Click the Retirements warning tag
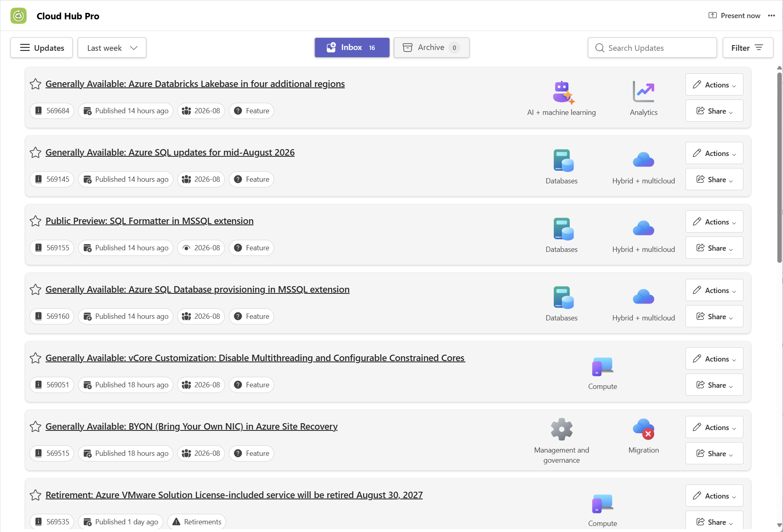The width and height of the screenshot is (783, 532). tap(197, 522)
